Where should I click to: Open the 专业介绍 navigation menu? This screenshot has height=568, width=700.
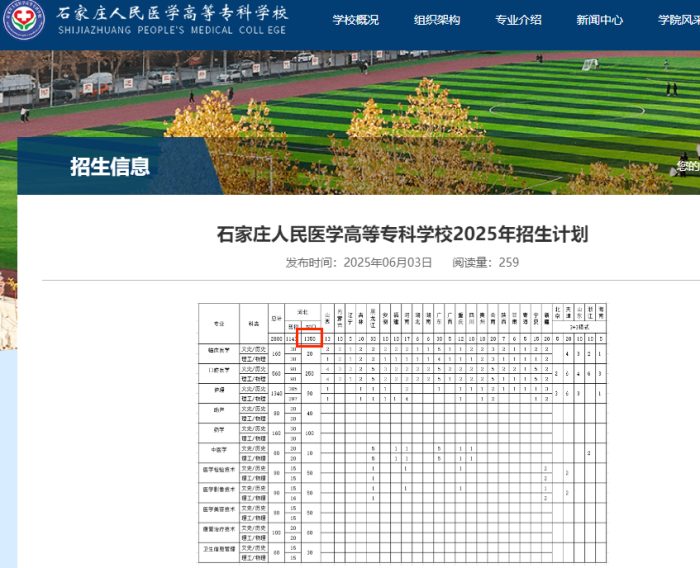pyautogui.click(x=518, y=20)
